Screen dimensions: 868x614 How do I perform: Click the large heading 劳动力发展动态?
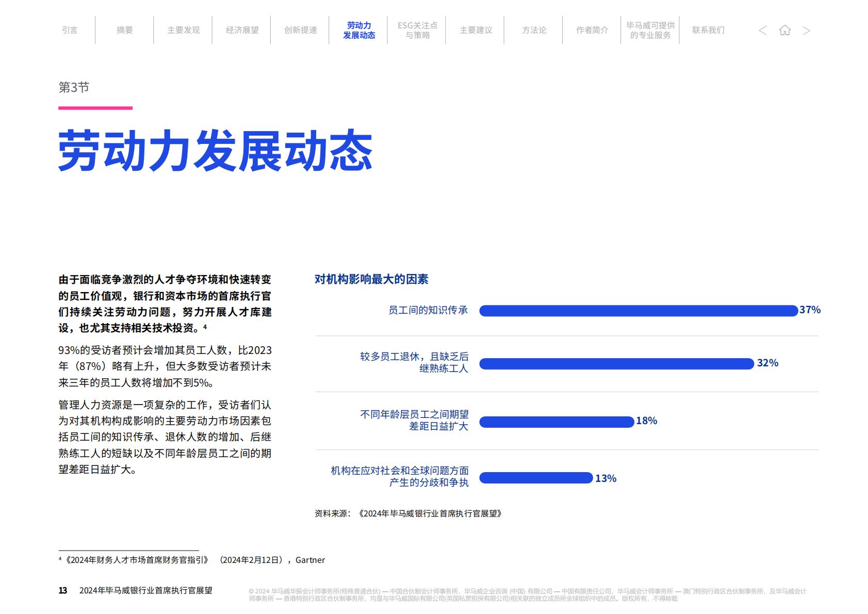pos(215,151)
